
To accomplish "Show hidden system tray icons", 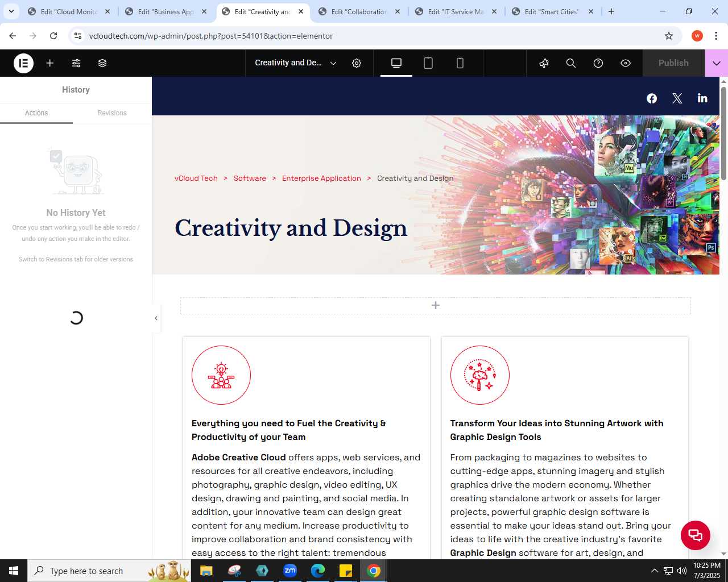I will [654, 571].
